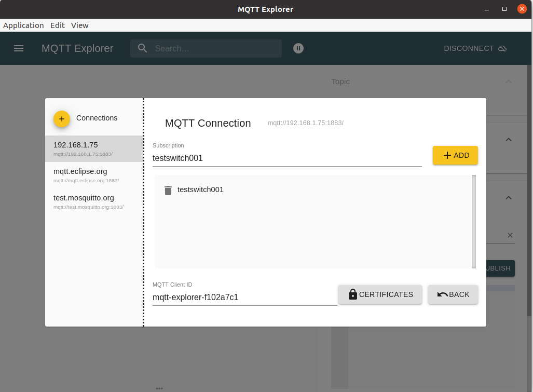Click the testswitch001 list entry text
The image size is (533, 392).
coord(200,190)
